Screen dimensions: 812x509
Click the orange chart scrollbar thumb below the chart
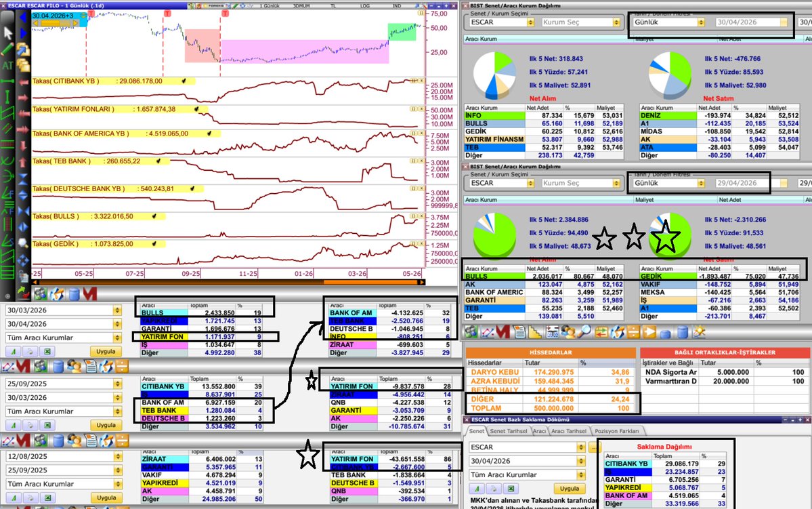pos(371,282)
